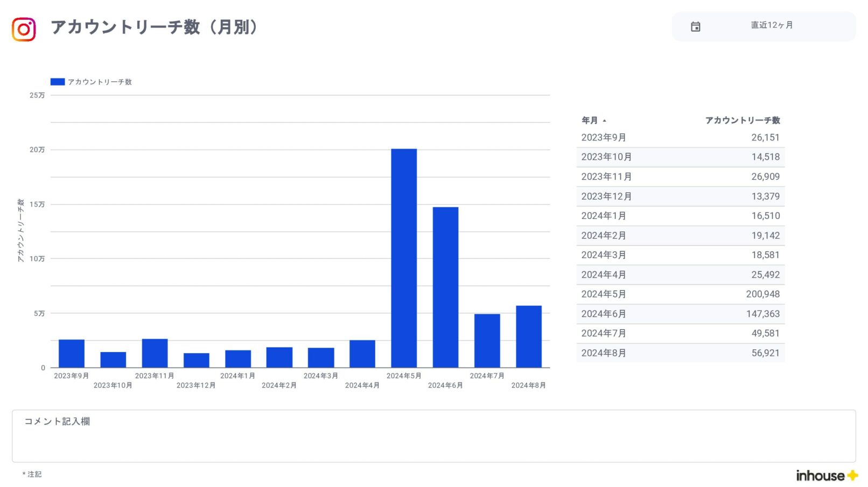The image size is (868, 487).
Task: Click the 2023年9月 bar in chart
Action: 72,353
